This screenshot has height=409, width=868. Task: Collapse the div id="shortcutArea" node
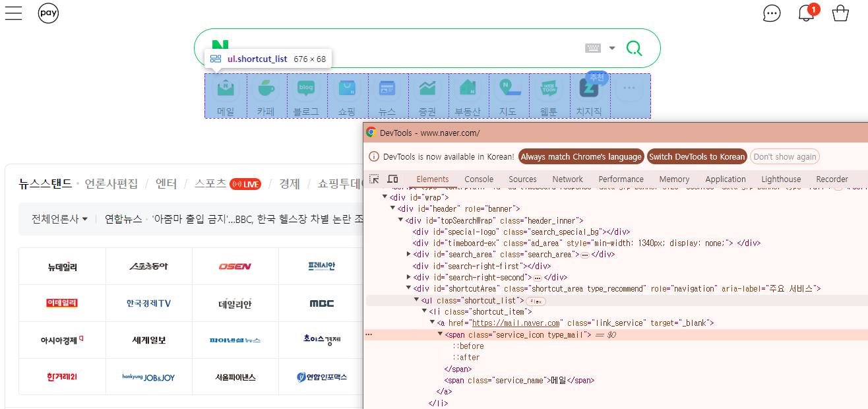408,289
